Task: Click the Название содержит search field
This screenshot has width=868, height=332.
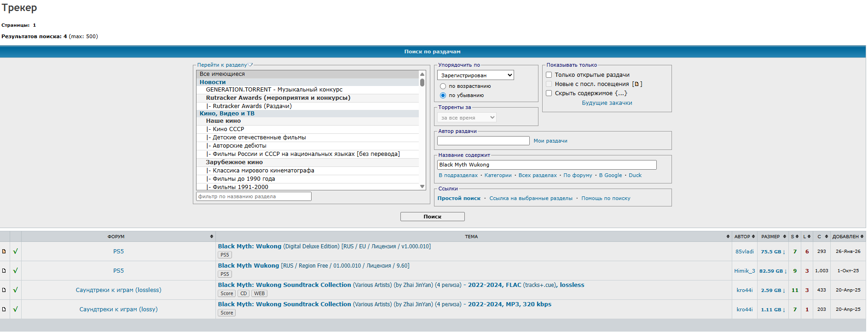Action: [x=547, y=165]
